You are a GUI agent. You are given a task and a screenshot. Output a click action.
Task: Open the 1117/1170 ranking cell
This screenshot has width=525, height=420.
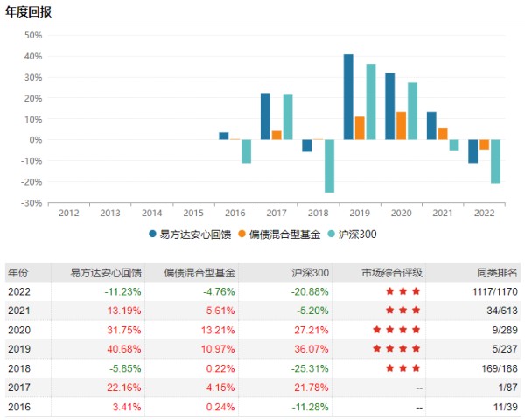tap(481, 291)
